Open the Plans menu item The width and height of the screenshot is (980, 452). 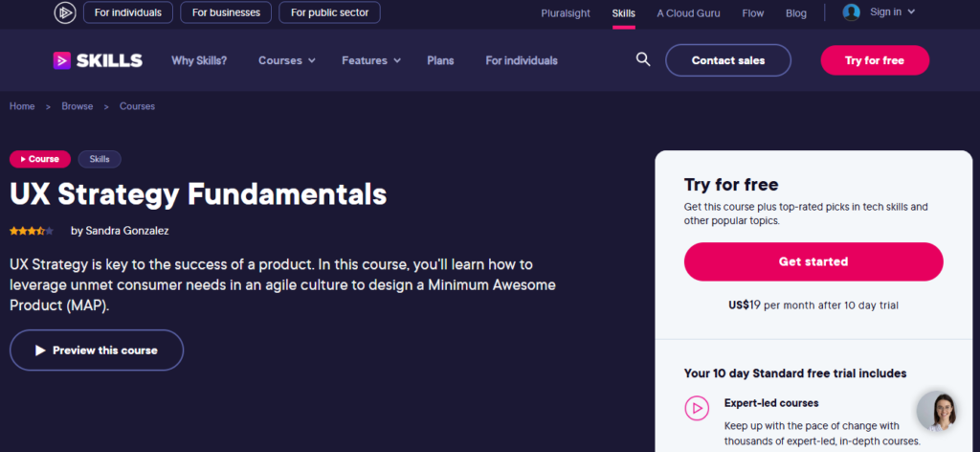[x=440, y=60]
